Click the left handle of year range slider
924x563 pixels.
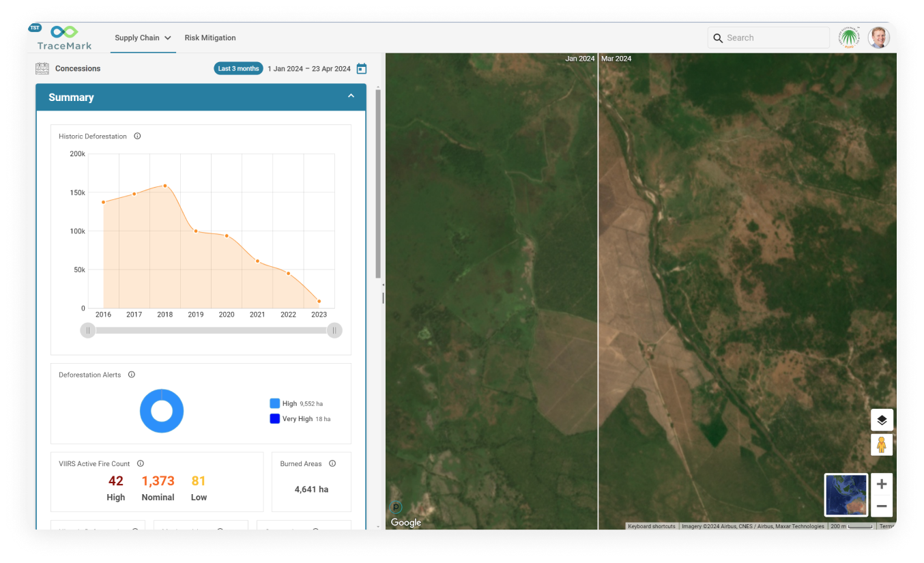pyautogui.click(x=88, y=330)
